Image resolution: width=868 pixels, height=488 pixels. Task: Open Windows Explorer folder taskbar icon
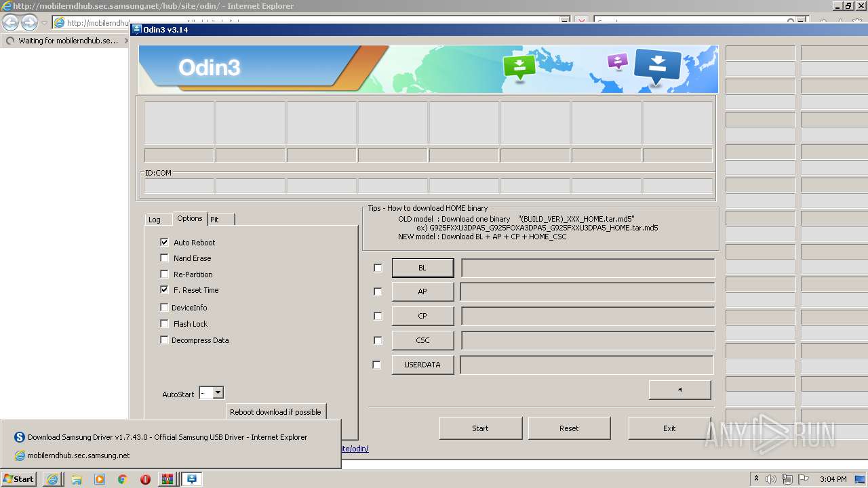77,479
